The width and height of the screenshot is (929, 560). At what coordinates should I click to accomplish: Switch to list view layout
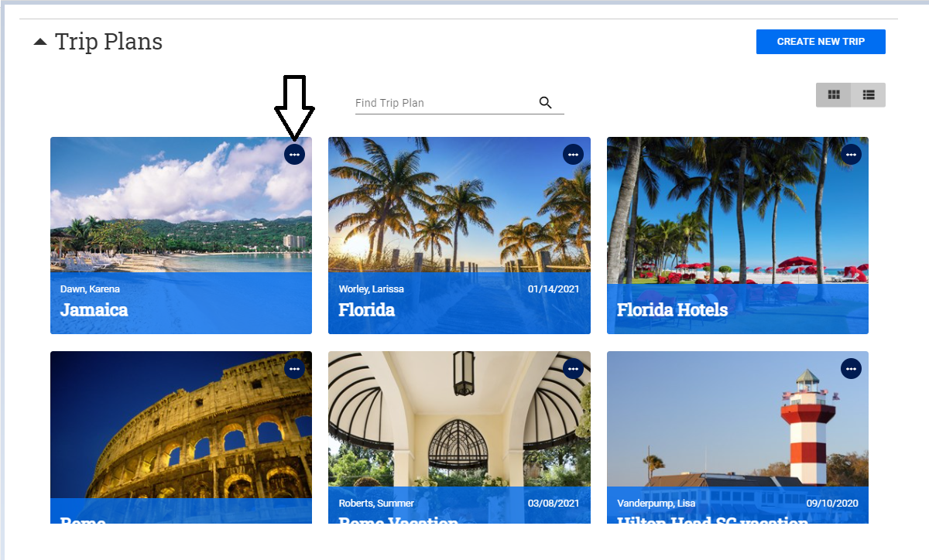869,94
